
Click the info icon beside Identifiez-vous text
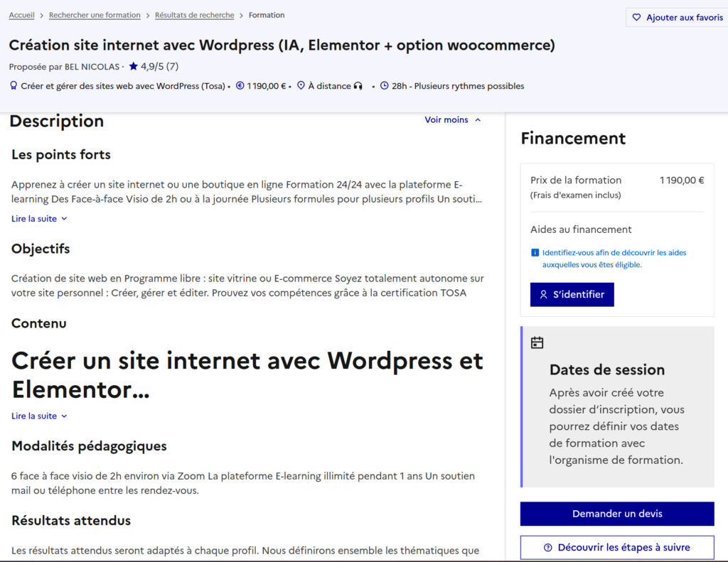tap(535, 252)
